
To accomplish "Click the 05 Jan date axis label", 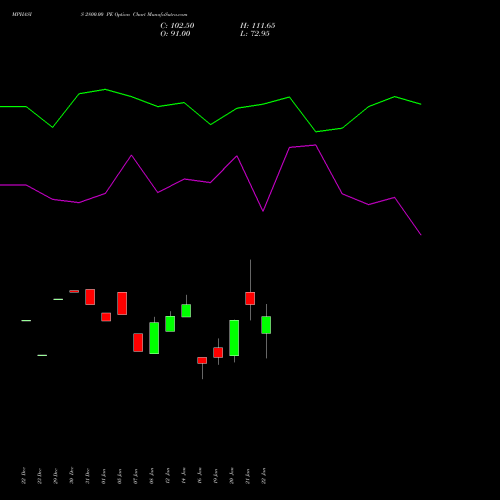I will point(119,476).
